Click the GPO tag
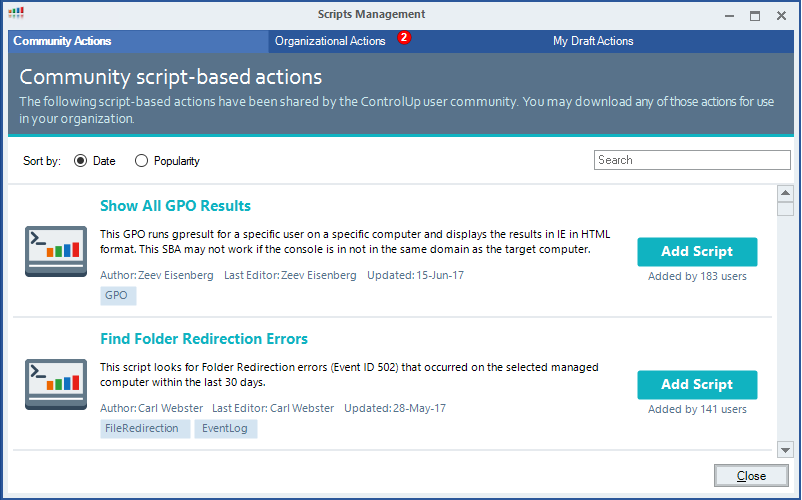The width and height of the screenshot is (802, 500). point(118,296)
